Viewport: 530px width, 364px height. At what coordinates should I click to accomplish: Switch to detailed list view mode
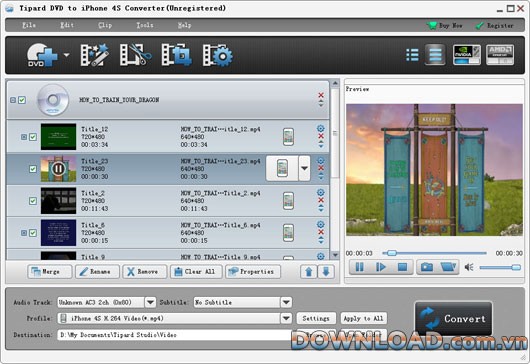click(x=412, y=55)
